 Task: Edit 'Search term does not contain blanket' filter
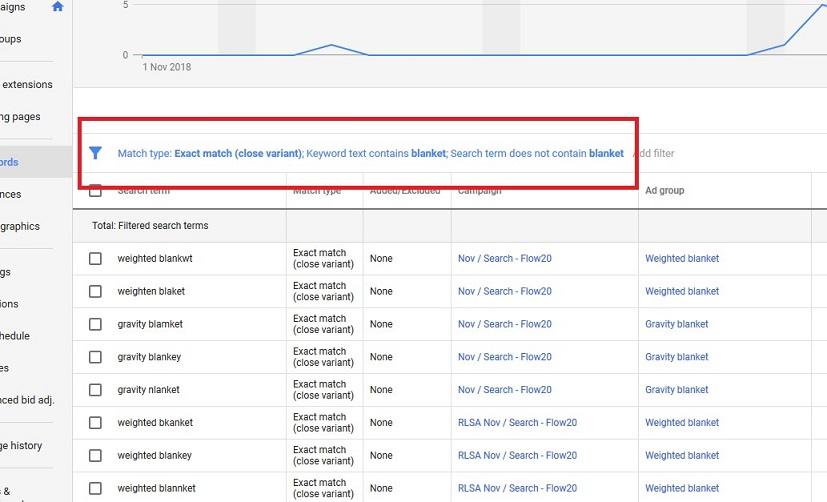(x=537, y=154)
